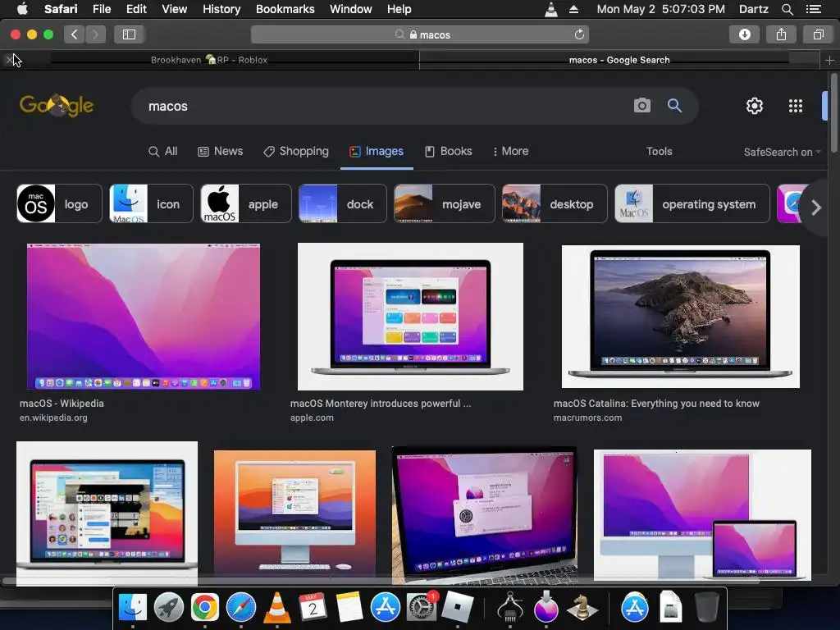The height and width of the screenshot is (630, 840).
Task: Open the Catalina island MacBook thumbnail
Action: (x=680, y=317)
